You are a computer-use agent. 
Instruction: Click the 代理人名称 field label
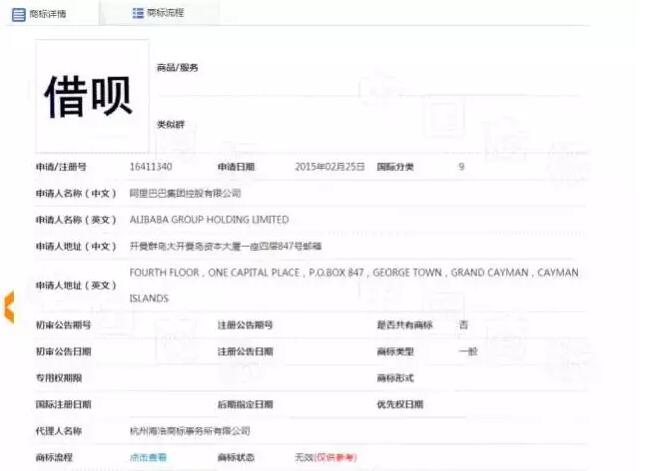click(59, 431)
